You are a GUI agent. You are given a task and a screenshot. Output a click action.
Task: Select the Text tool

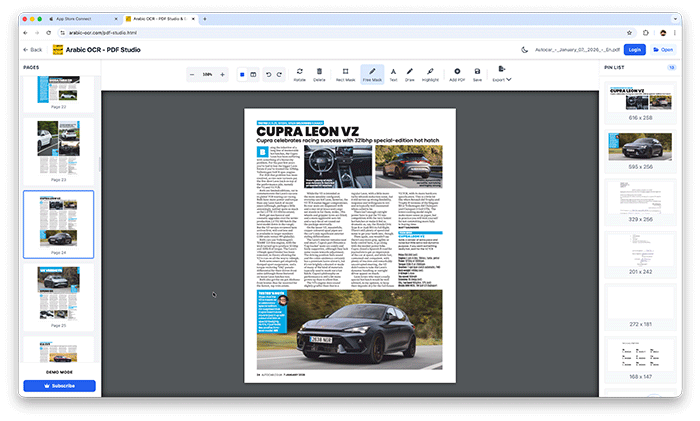(x=393, y=74)
